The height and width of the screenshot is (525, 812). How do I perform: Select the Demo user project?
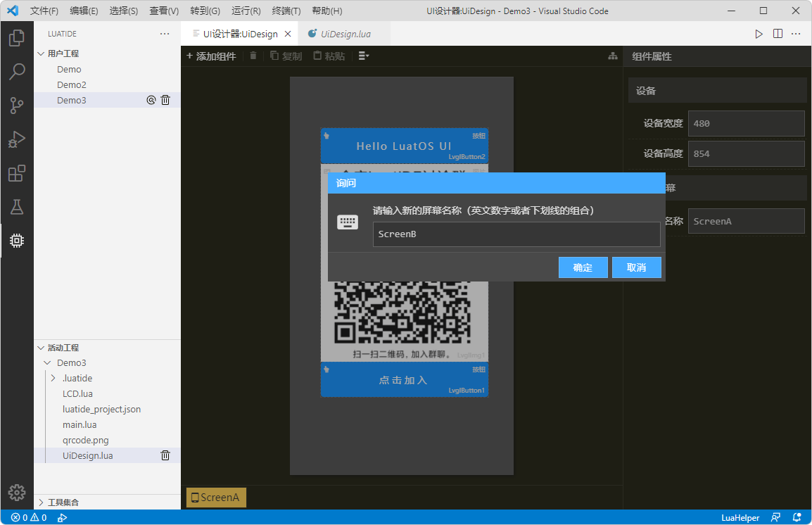[107, 70]
